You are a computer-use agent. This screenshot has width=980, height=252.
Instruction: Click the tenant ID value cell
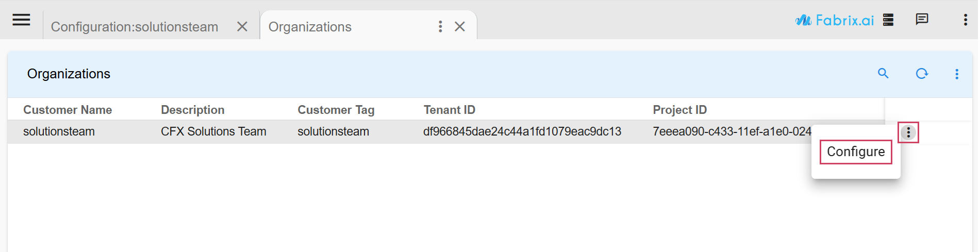[x=522, y=131]
